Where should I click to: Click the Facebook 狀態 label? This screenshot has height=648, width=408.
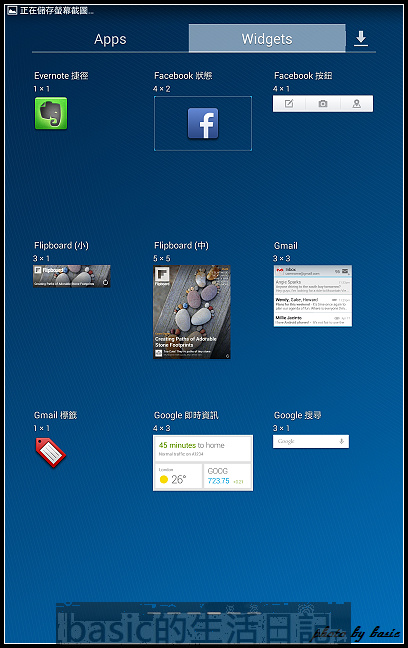[183, 76]
